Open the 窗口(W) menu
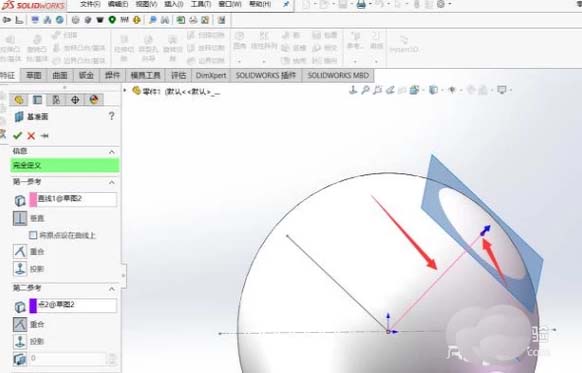Image resolution: width=582 pixels, height=373 pixels. (230, 4)
